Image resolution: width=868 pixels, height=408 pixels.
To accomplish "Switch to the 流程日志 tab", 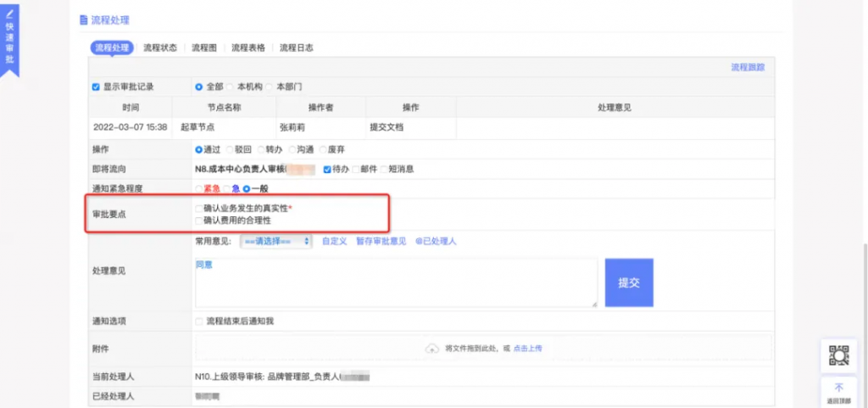I will (x=296, y=48).
